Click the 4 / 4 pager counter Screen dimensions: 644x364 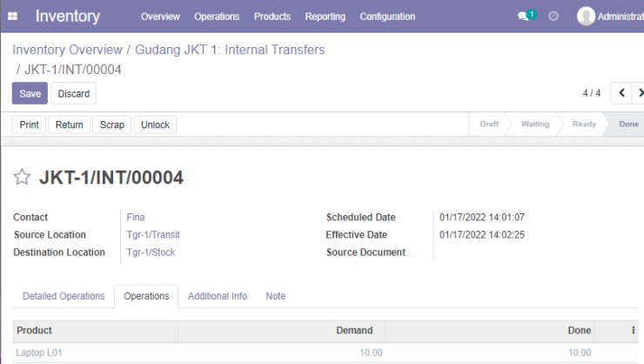coord(592,93)
